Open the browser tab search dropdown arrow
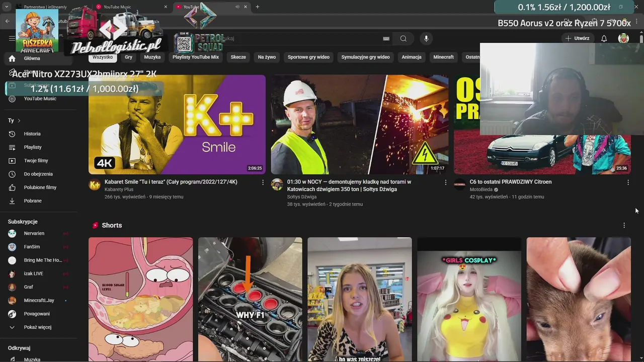 pyautogui.click(x=7, y=7)
